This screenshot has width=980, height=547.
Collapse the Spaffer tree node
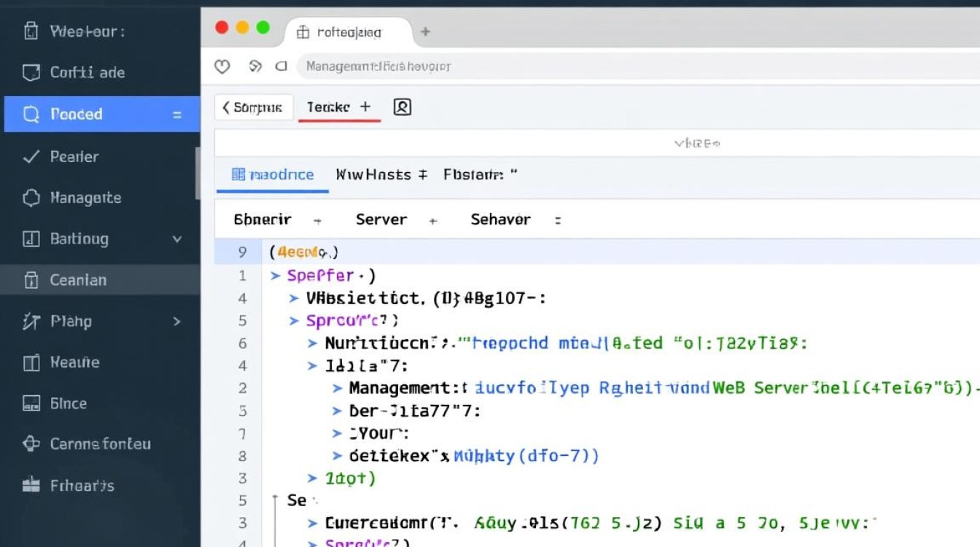(275, 276)
